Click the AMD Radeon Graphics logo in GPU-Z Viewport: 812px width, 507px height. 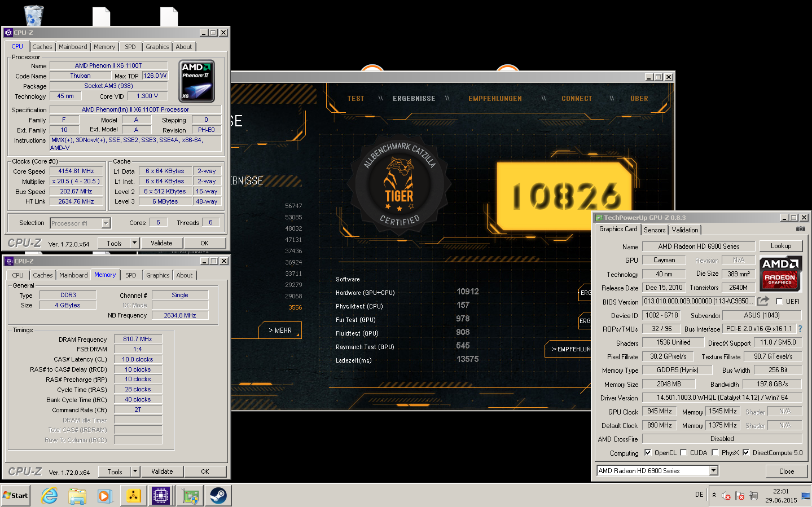pos(780,273)
